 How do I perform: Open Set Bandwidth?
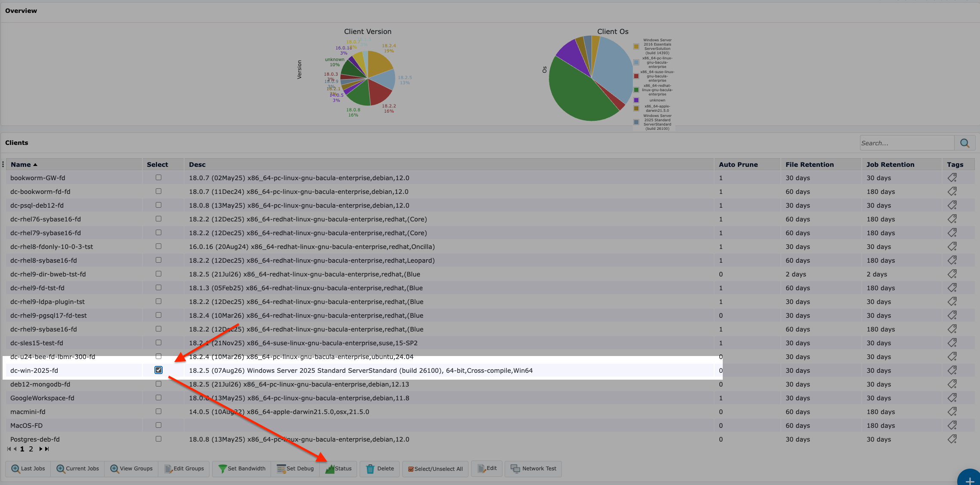(242, 469)
